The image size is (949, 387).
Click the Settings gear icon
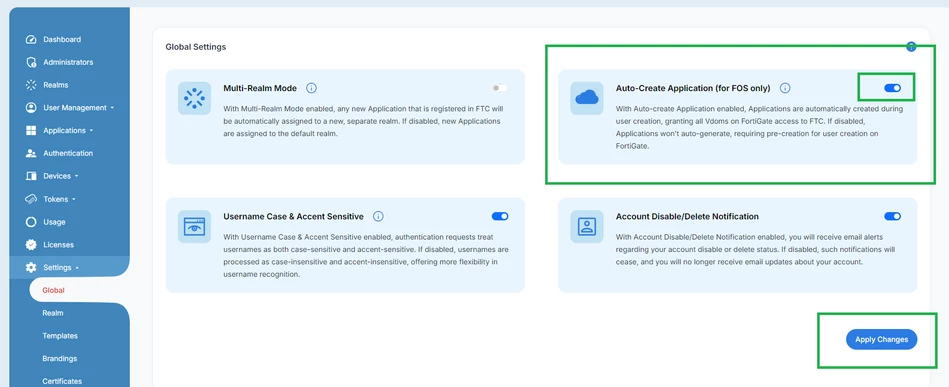point(31,267)
